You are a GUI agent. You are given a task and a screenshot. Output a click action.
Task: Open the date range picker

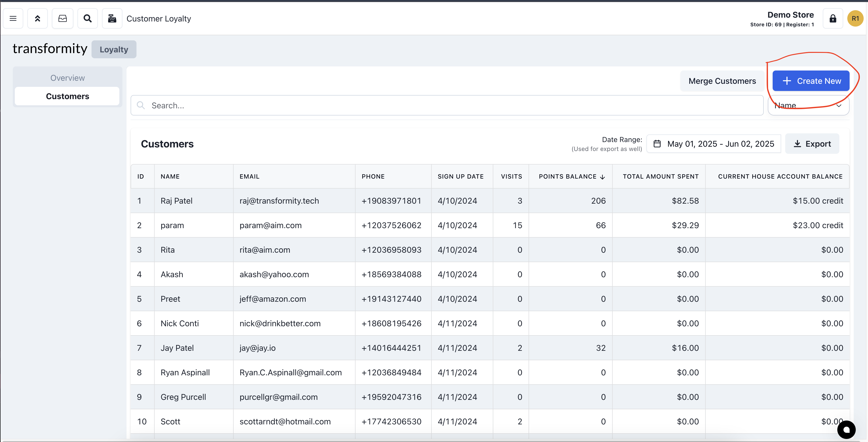click(x=714, y=144)
